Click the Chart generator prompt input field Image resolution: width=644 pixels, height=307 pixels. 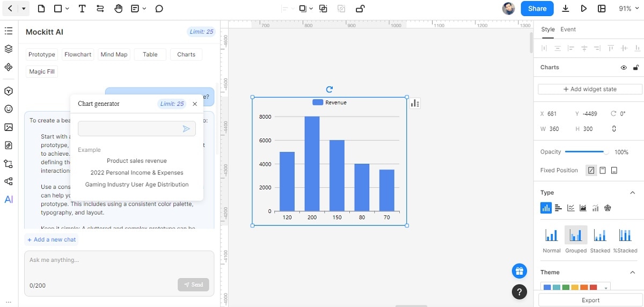137,129
